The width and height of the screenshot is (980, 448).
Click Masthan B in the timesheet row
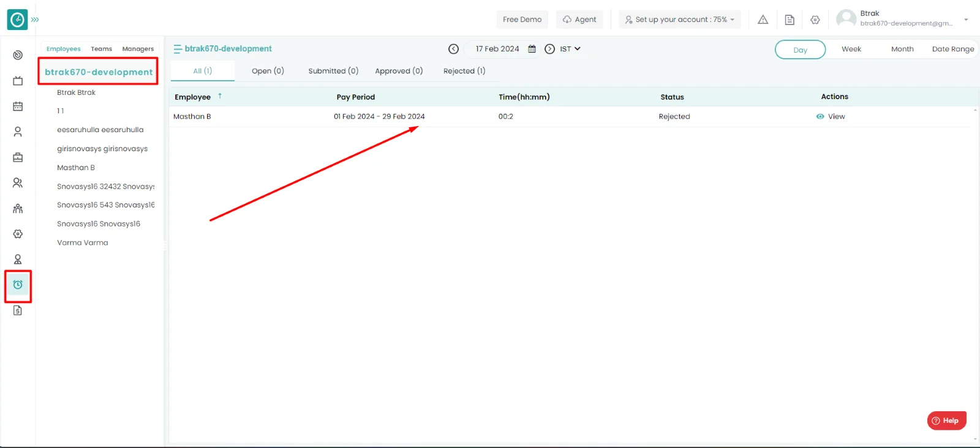tap(192, 116)
